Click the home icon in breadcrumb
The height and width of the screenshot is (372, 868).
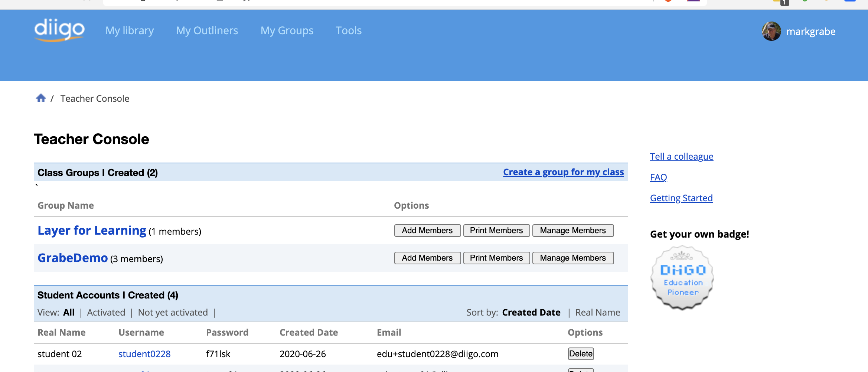tap(41, 98)
